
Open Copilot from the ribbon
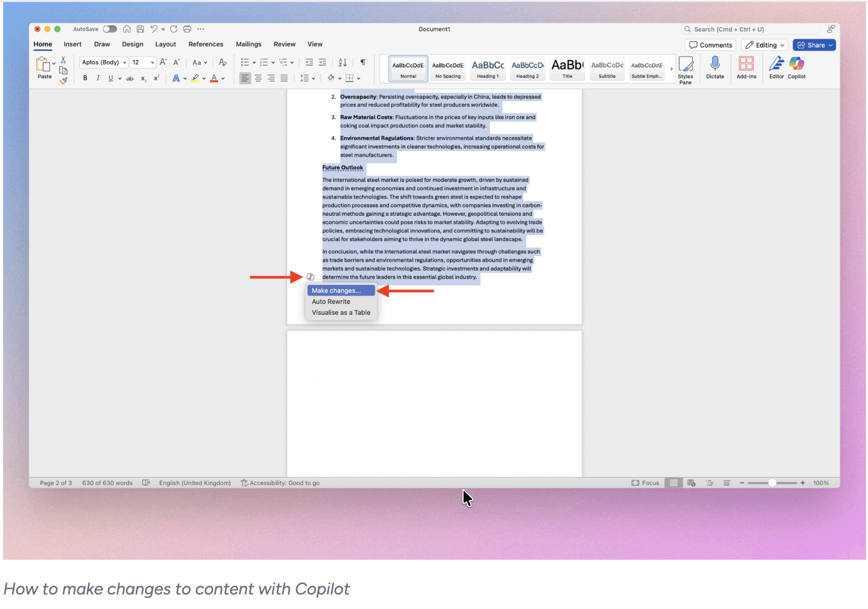796,68
